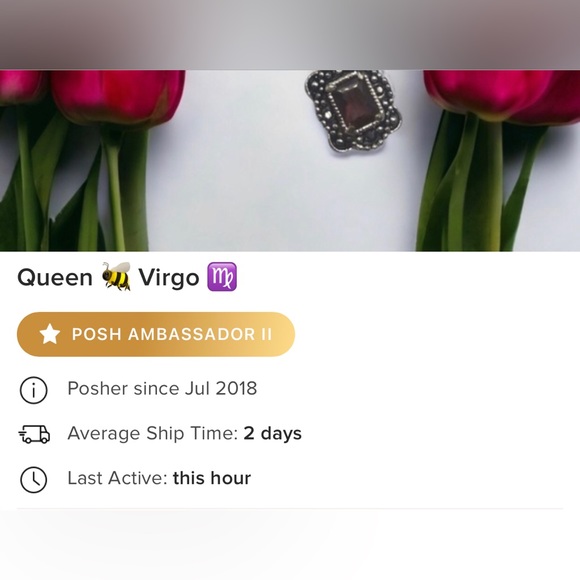Click the word Virgo in the title
The image size is (580, 580).
[x=169, y=277]
